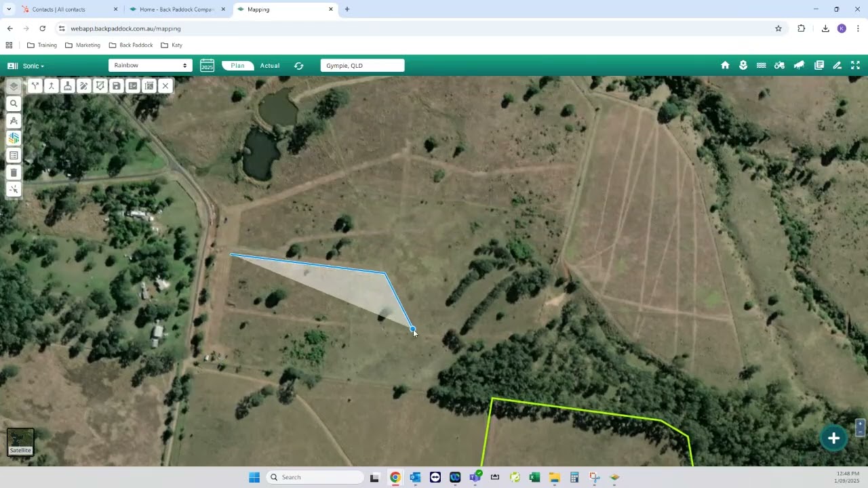Click the refresh sync icon

pyautogui.click(x=298, y=66)
